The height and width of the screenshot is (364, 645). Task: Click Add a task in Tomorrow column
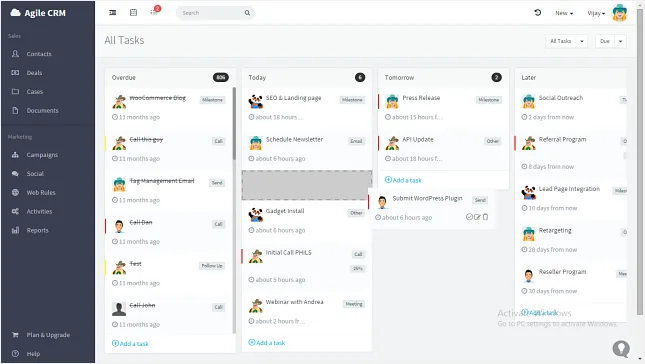403,180
